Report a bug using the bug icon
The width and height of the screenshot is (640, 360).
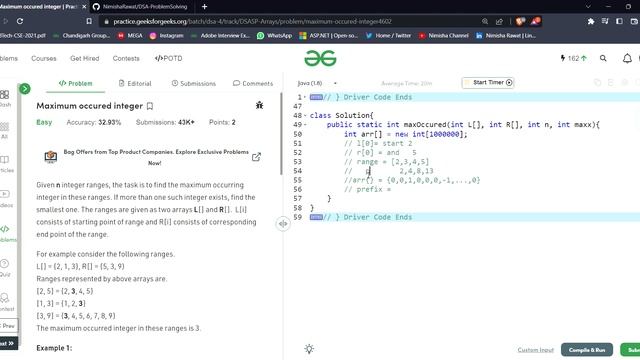[x=259, y=105]
